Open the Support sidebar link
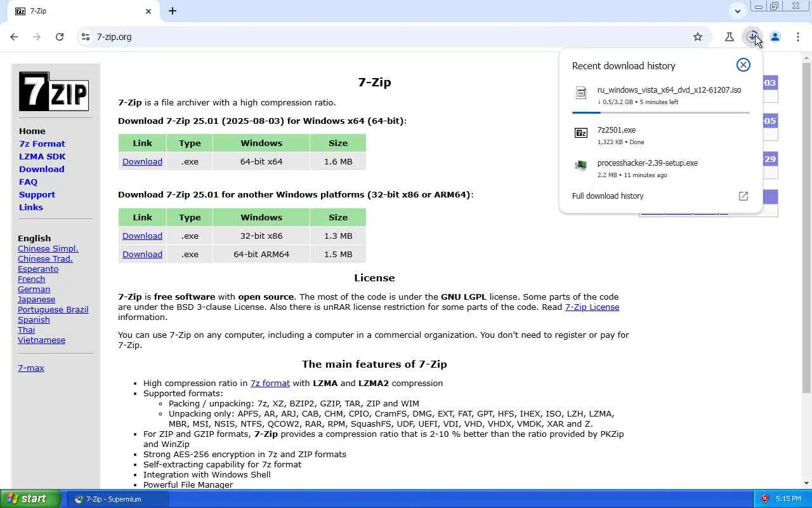 [x=37, y=194]
